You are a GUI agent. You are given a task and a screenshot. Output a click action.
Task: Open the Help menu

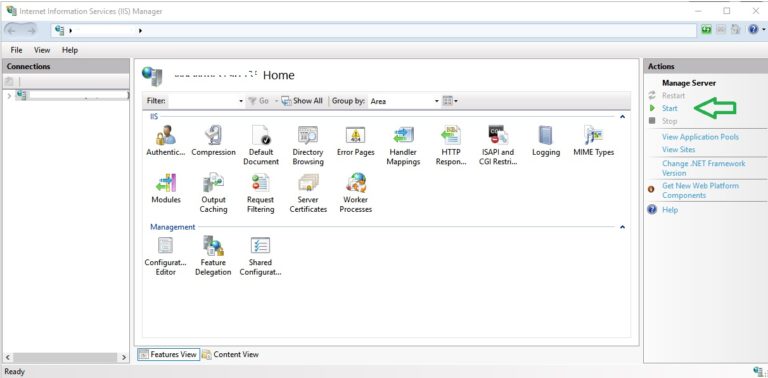pyautogui.click(x=70, y=50)
